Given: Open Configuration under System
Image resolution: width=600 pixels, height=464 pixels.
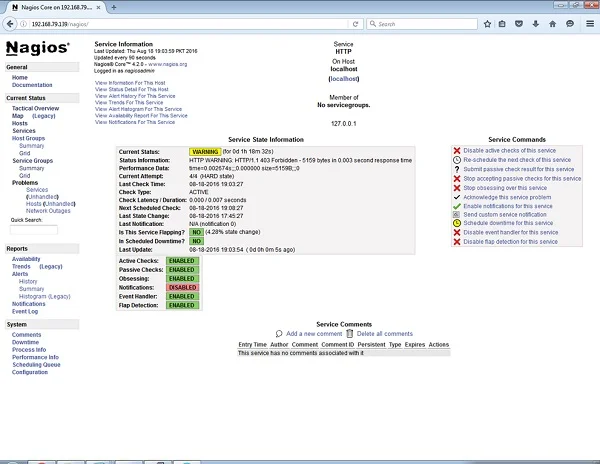Looking at the screenshot, I should tap(30, 372).
